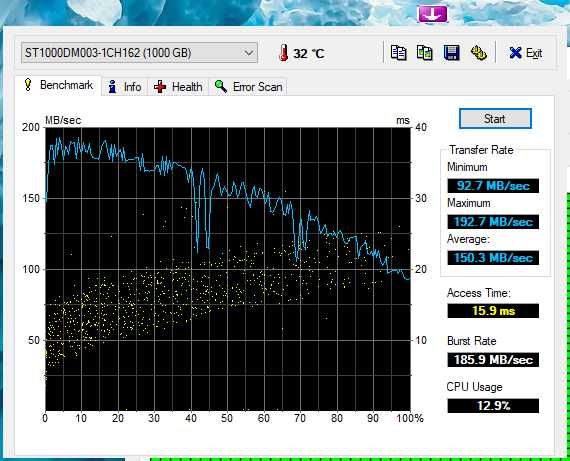Click the red cross Health icon

point(160,87)
